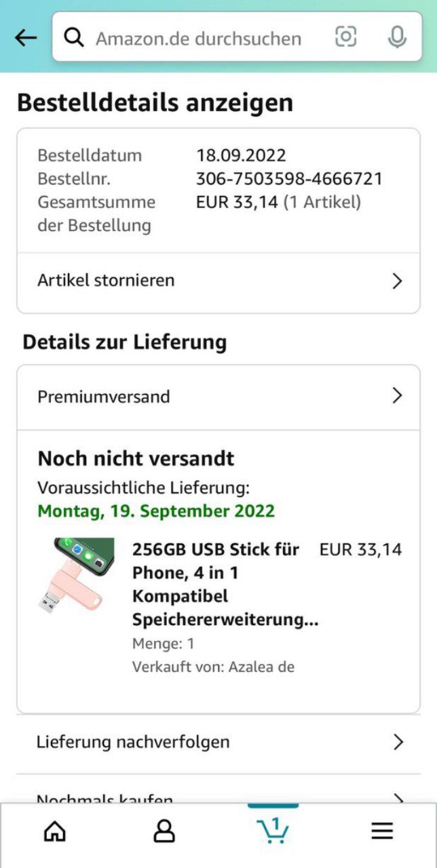Open the hamburger menu icon
Image resolution: width=437 pixels, height=868 pixels.
click(382, 831)
